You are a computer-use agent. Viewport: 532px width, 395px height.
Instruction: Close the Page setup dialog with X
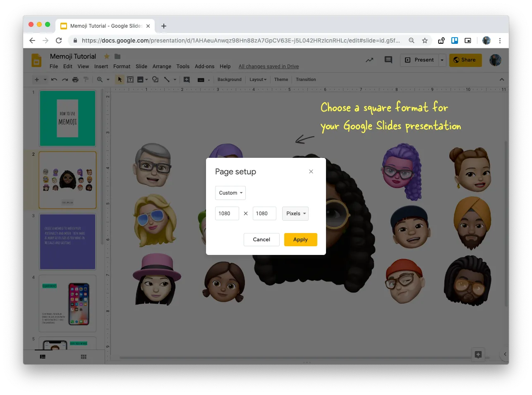311,171
